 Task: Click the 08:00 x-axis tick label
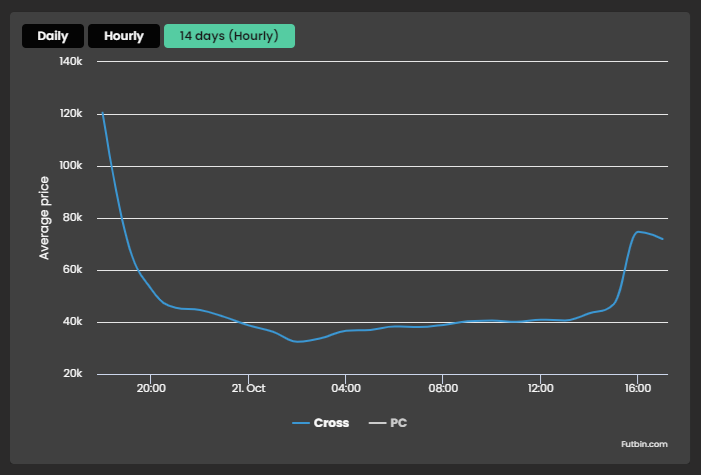pyautogui.click(x=443, y=387)
